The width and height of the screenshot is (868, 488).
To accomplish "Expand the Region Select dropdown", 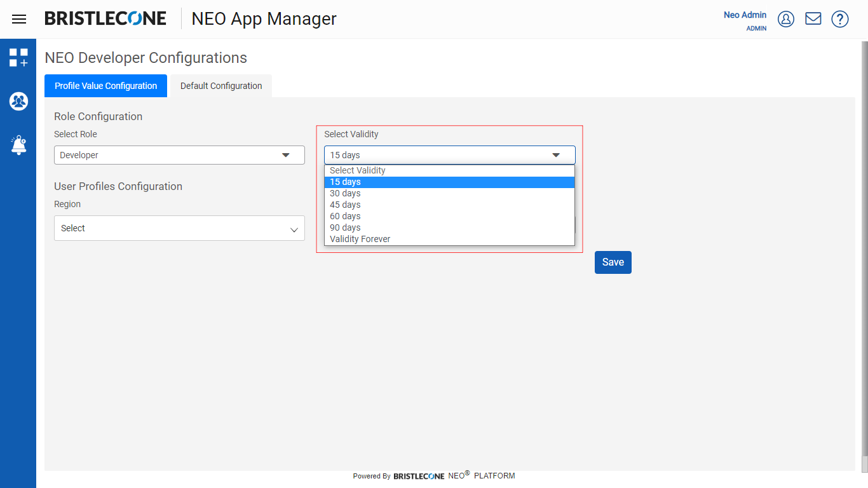I will click(x=179, y=228).
